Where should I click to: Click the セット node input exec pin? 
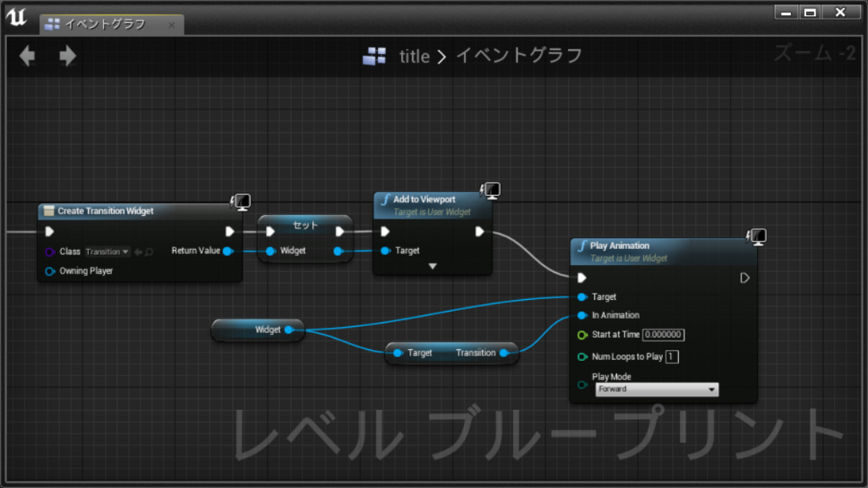click(270, 231)
